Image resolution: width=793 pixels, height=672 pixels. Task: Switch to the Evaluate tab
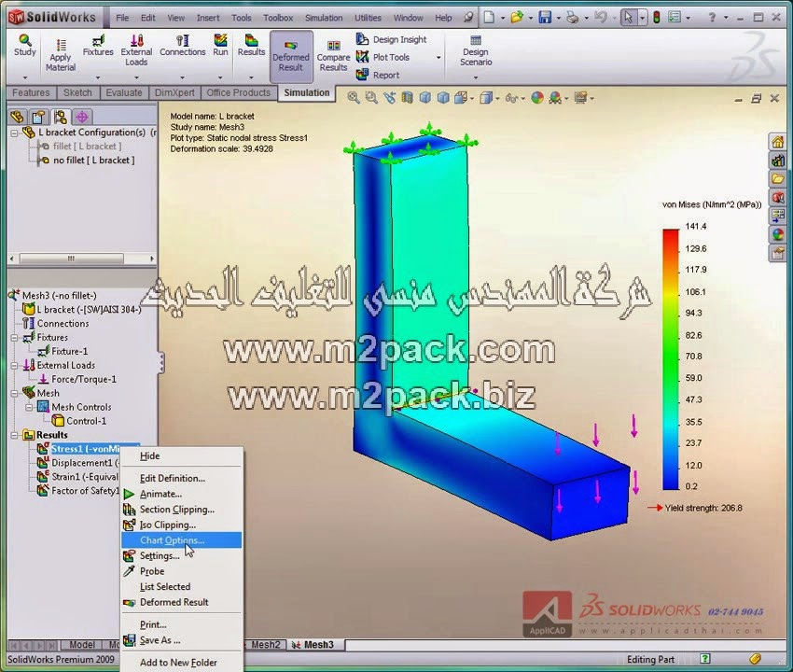[124, 92]
